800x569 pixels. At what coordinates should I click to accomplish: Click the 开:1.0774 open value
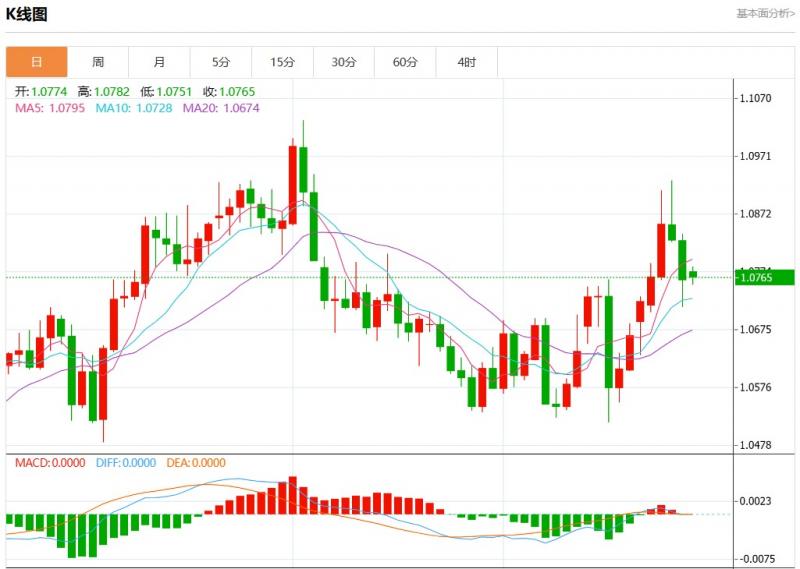pyautogui.click(x=41, y=92)
